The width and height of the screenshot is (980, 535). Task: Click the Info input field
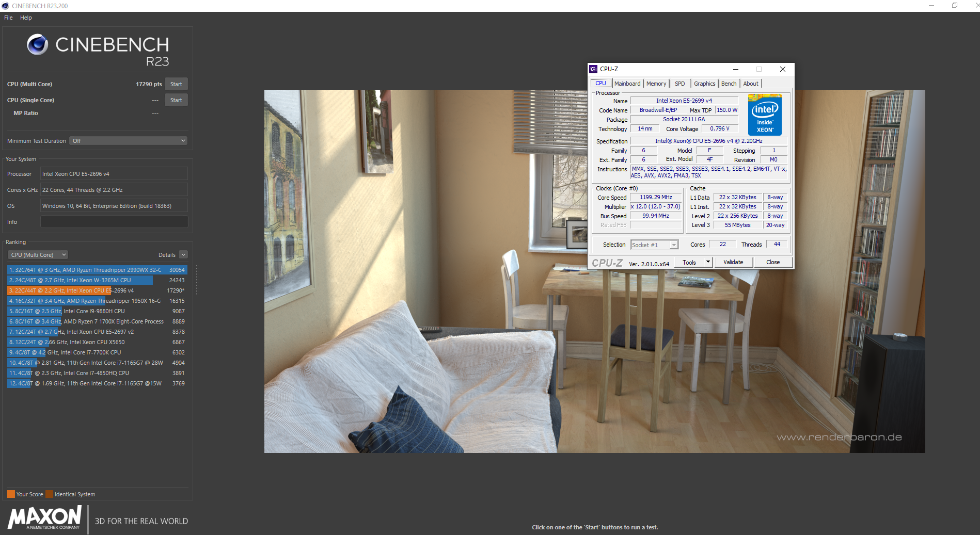[x=114, y=222]
